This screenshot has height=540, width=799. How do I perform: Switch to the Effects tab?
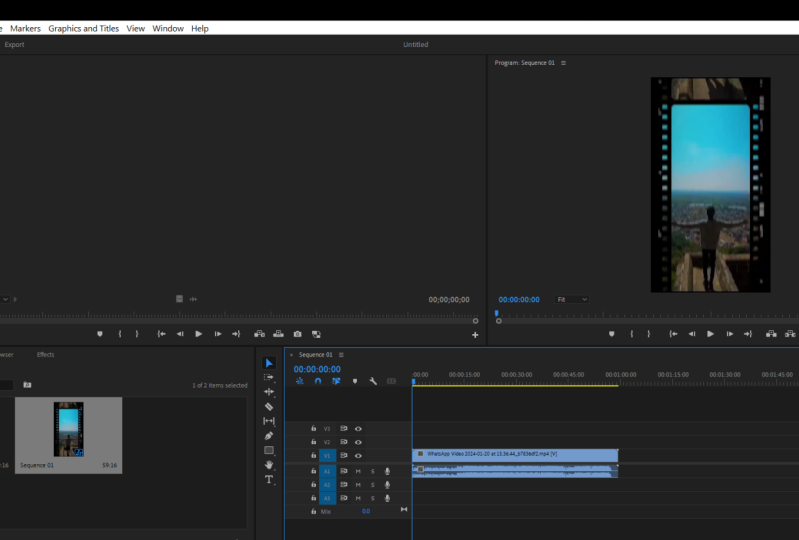(x=45, y=355)
